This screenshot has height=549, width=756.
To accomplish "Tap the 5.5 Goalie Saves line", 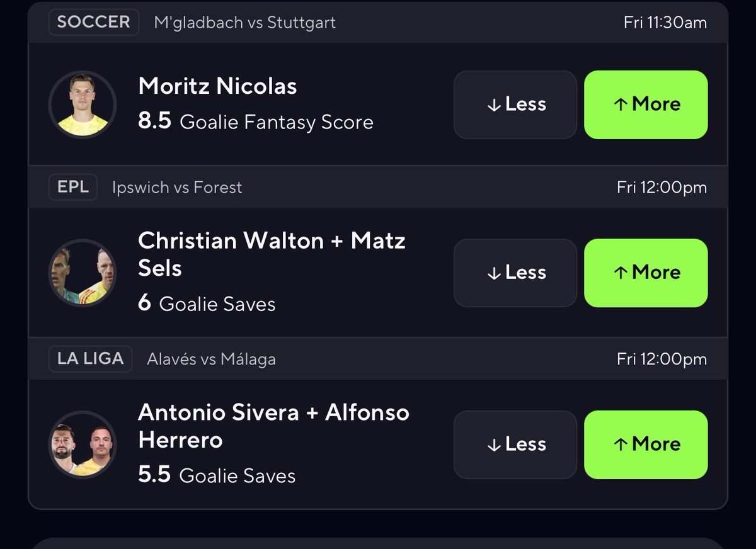I will [217, 475].
